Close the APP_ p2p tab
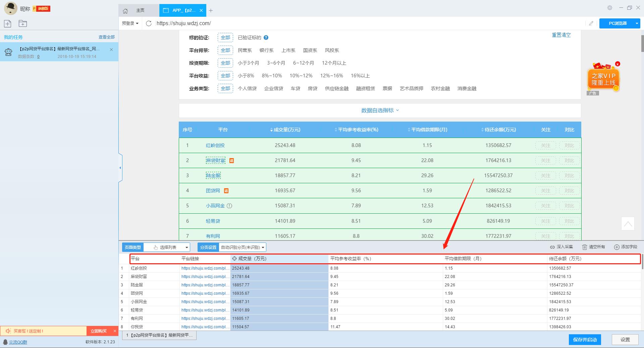The width and height of the screenshot is (644, 348). tap(201, 10)
